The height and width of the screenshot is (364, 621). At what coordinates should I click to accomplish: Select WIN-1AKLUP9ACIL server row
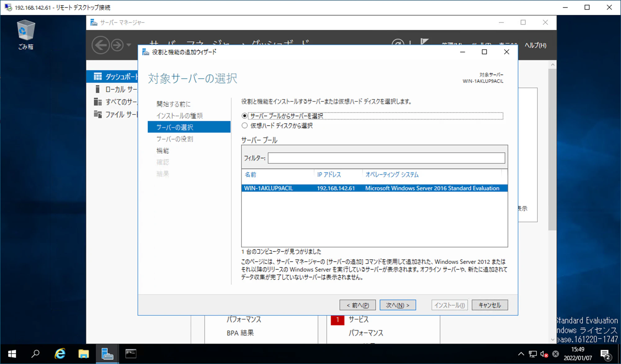(x=374, y=188)
